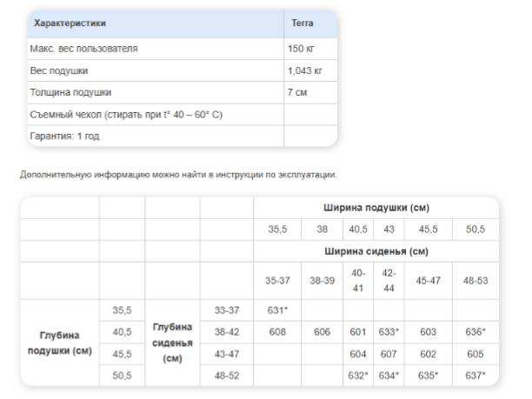The image size is (532, 399).
Task: Select the 150 кг value cell
Action: pos(301,49)
